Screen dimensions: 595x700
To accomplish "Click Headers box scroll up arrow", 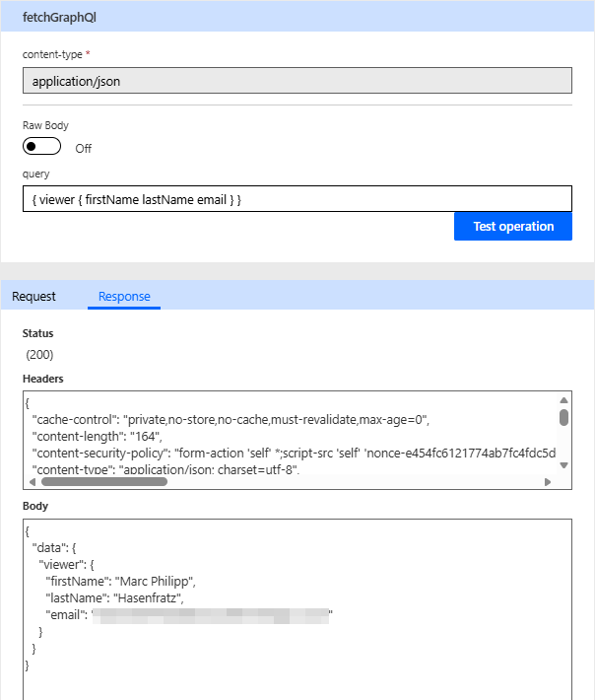I will [x=563, y=400].
